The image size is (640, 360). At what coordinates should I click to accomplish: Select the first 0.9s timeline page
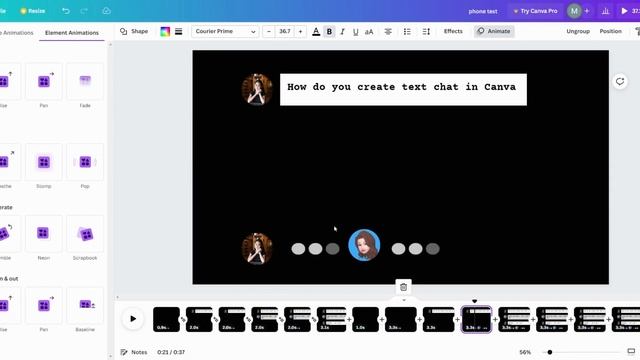(167, 319)
